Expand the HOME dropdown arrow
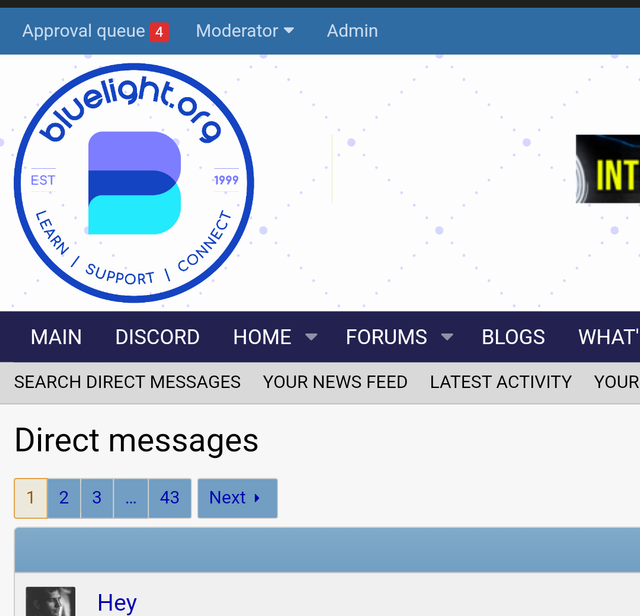This screenshot has width=640, height=616. (311, 337)
